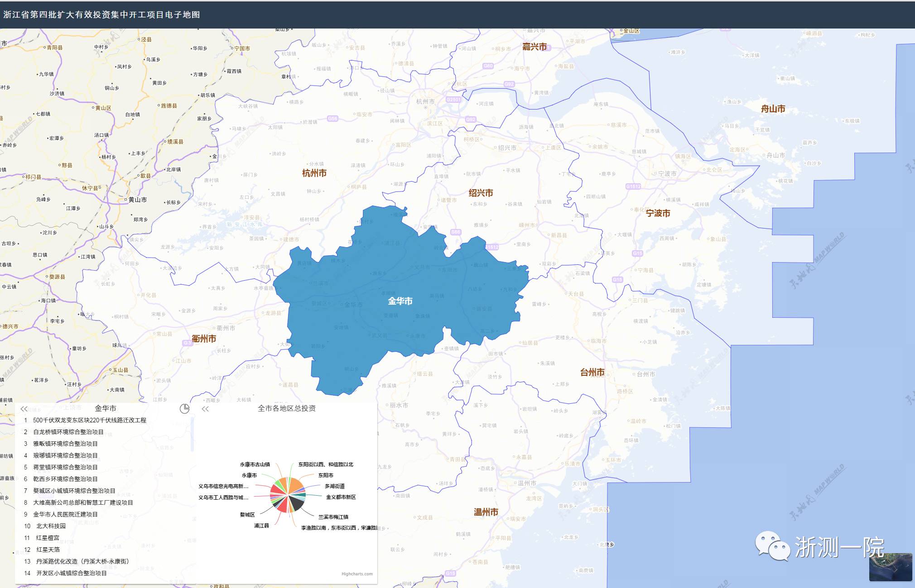The image size is (915, 588).
Task: Click the 舟山市 city label on map
Action: click(x=773, y=109)
